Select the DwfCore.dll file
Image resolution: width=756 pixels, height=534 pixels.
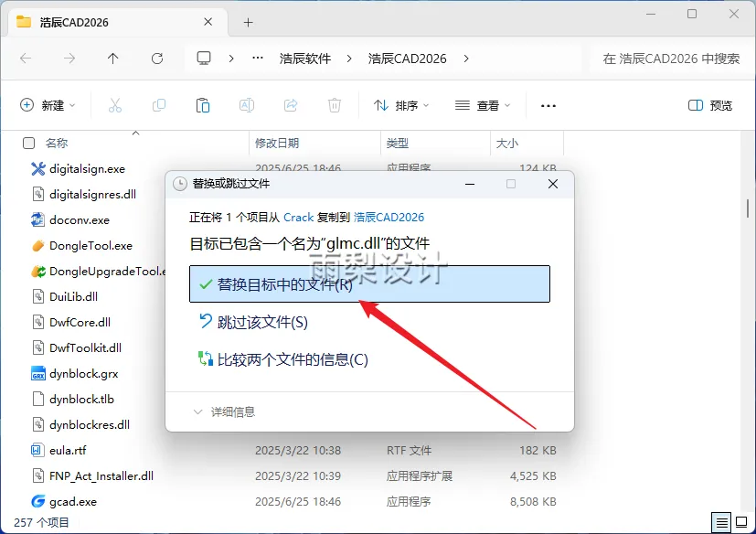80,322
